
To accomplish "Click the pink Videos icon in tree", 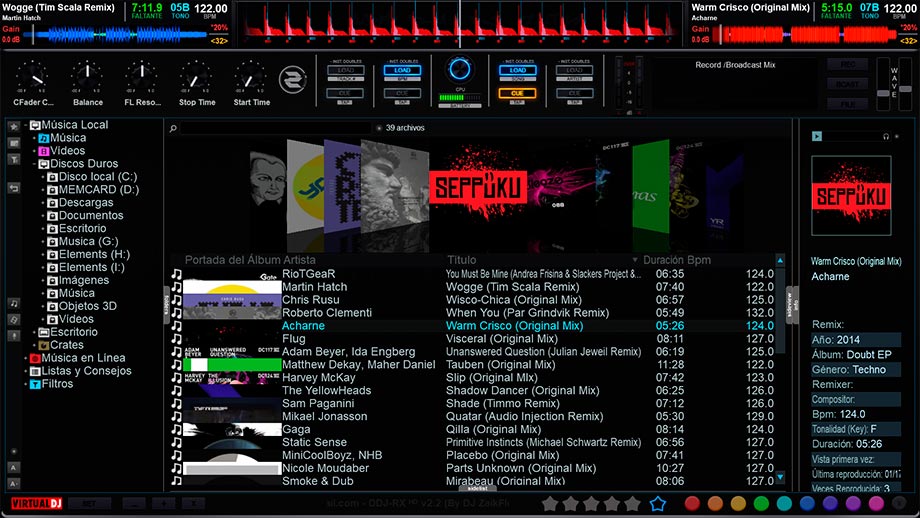I will [x=44, y=151].
